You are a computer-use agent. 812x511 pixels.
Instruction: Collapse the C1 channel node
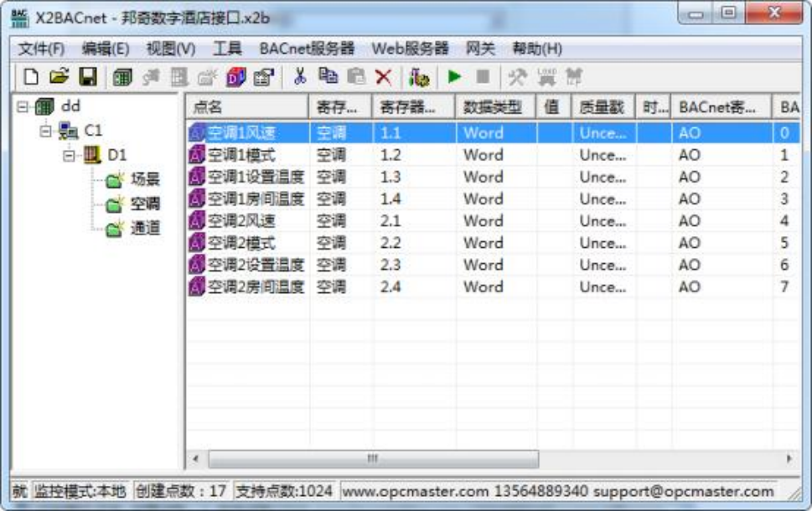click(x=45, y=131)
